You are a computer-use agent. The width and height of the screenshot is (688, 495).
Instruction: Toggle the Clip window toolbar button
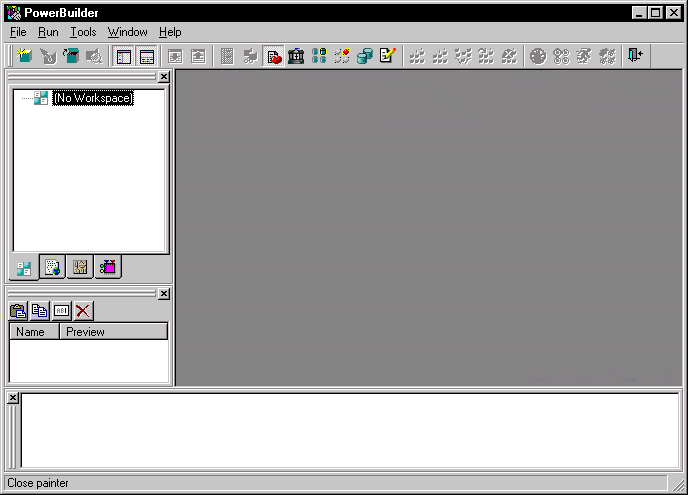pyautogui.click(x=273, y=56)
